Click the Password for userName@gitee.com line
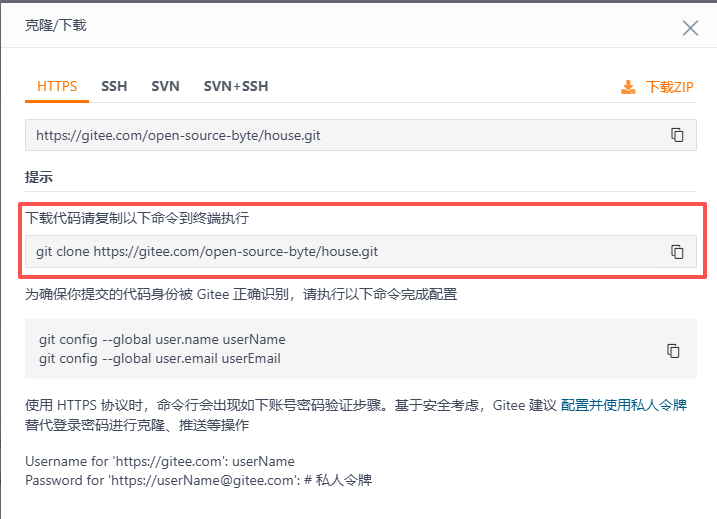This screenshot has width=717, height=519. (198, 481)
